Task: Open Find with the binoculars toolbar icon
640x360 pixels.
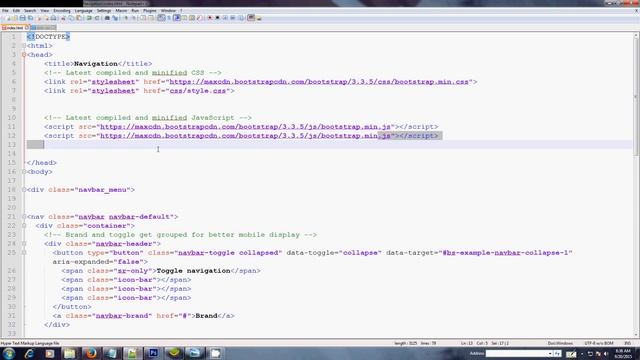Action: click(x=107, y=18)
